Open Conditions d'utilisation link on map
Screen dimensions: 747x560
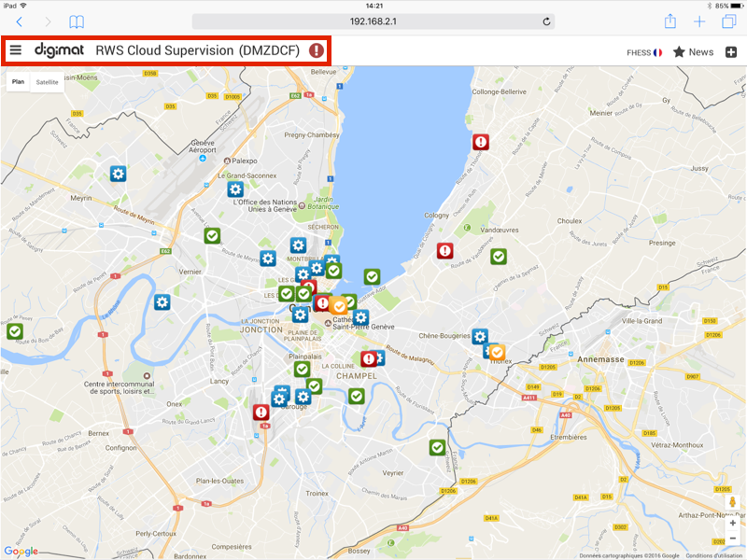(x=716, y=555)
